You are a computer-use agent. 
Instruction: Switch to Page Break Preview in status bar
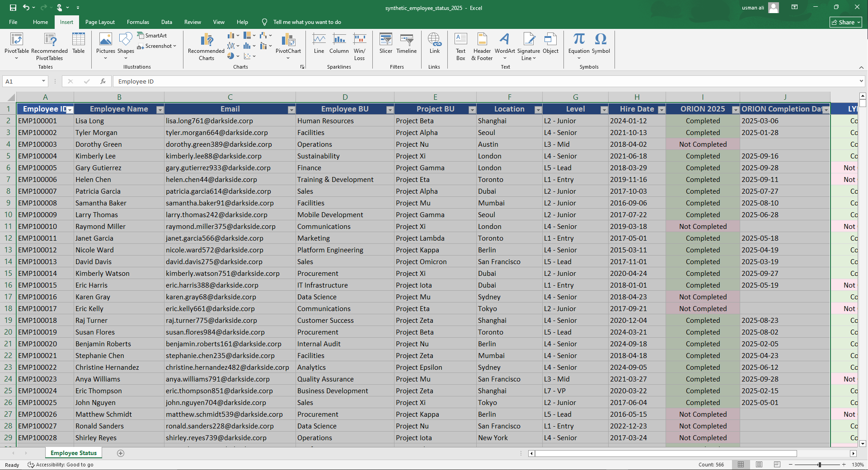[777, 465]
